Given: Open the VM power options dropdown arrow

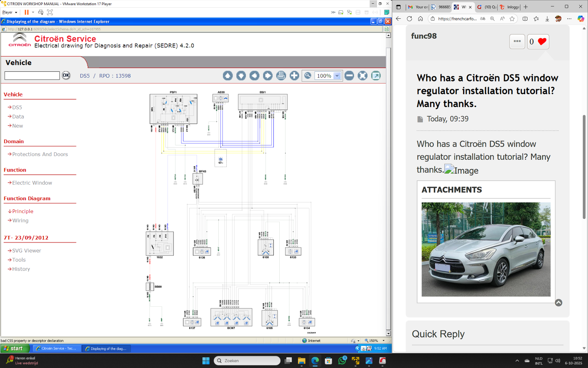Looking at the screenshot, I should (x=33, y=12).
